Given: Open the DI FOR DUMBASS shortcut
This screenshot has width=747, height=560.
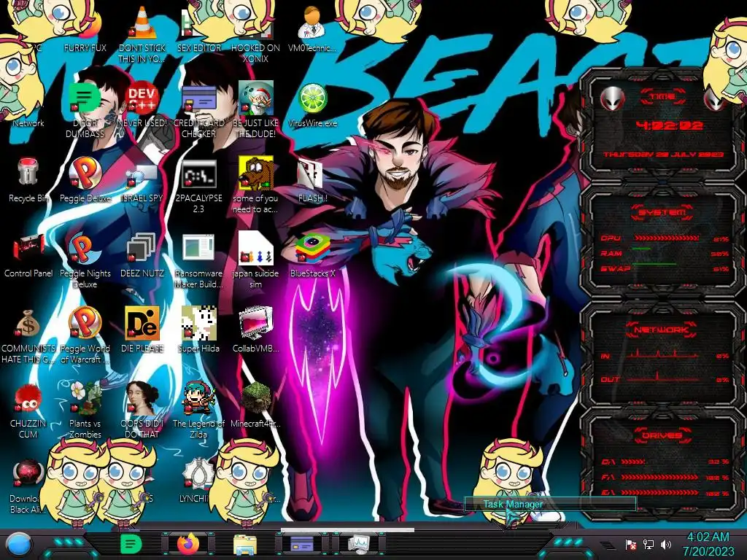Looking at the screenshot, I should [x=85, y=111].
